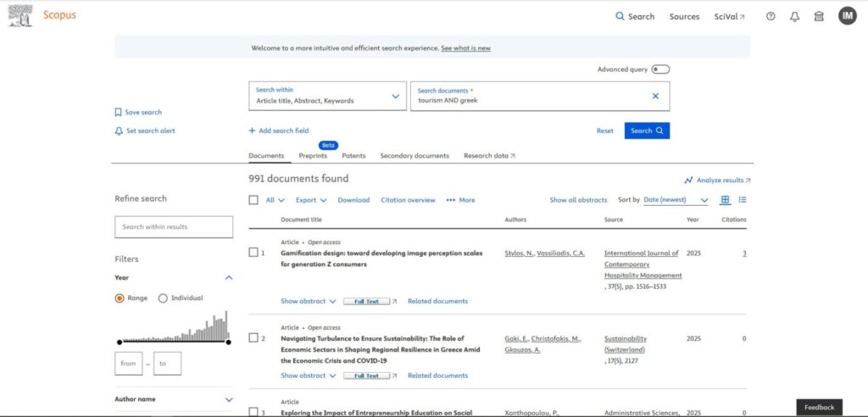Screen dimensions: 868x417
Task: Expand Show abstract for Gamification design article
Action: click(309, 301)
